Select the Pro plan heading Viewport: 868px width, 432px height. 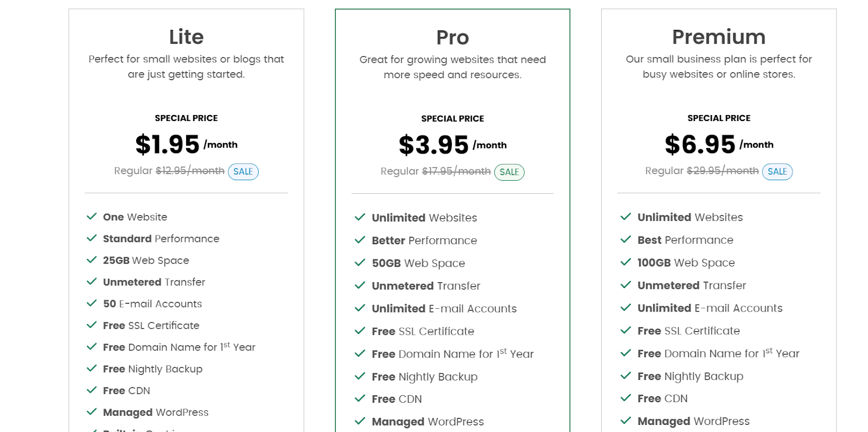[452, 37]
